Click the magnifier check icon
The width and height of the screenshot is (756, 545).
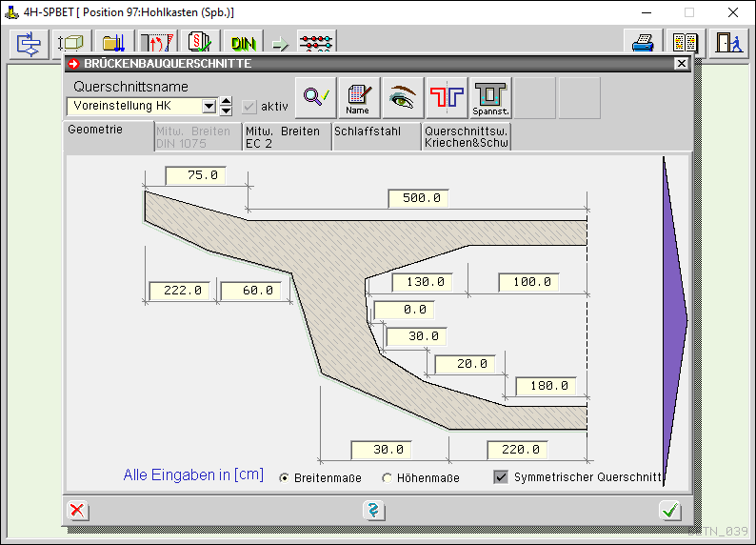[x=315, y=97]
